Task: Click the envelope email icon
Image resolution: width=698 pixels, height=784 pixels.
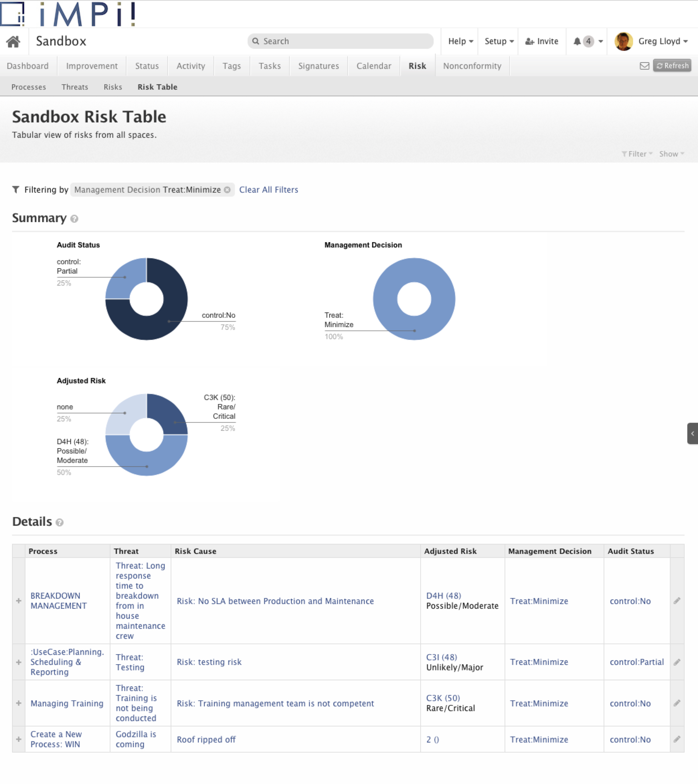Action: tap(645, 66)
